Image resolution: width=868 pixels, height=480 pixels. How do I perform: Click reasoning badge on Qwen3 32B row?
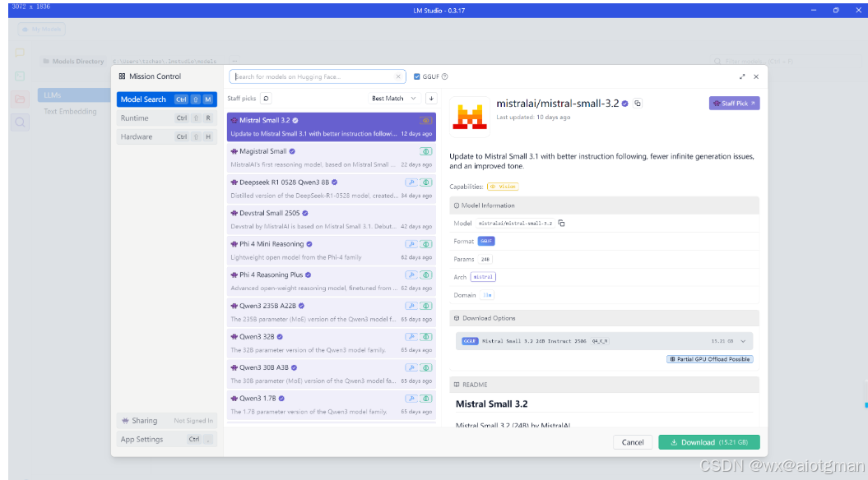425,337
